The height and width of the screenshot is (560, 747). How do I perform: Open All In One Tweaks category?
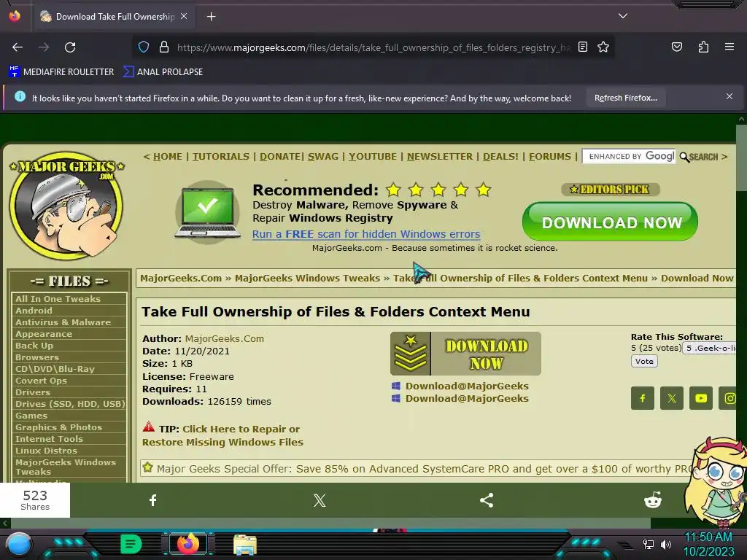coord(58,299)
